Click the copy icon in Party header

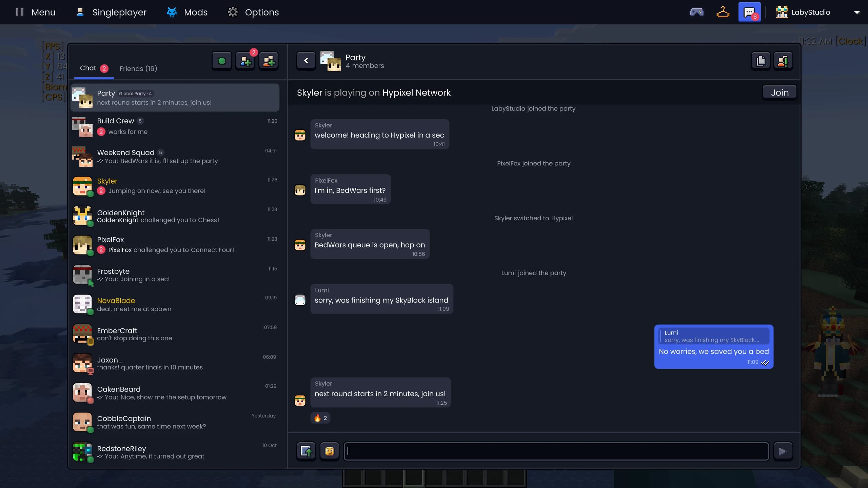[x=761, y=61]
